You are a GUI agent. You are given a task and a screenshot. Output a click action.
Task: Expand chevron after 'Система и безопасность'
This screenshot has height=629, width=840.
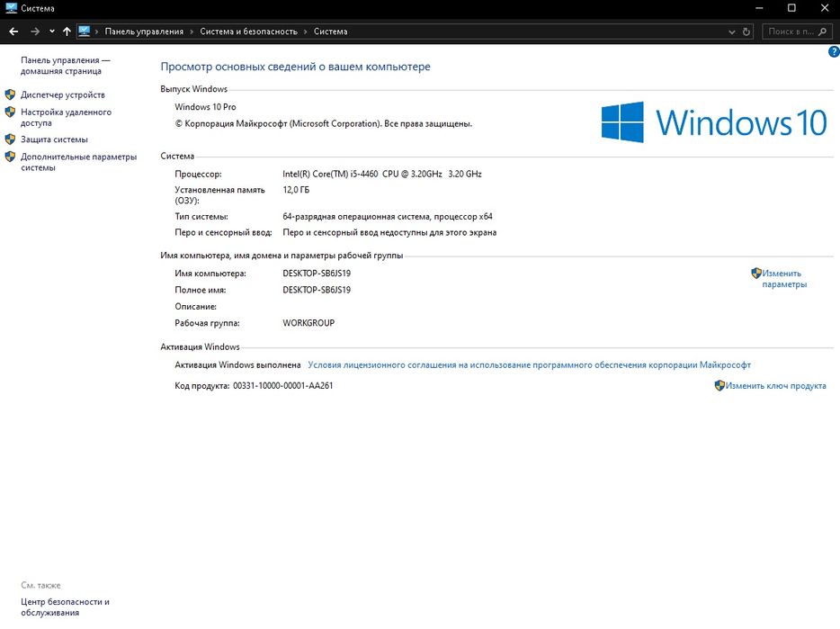pos(306,31)
